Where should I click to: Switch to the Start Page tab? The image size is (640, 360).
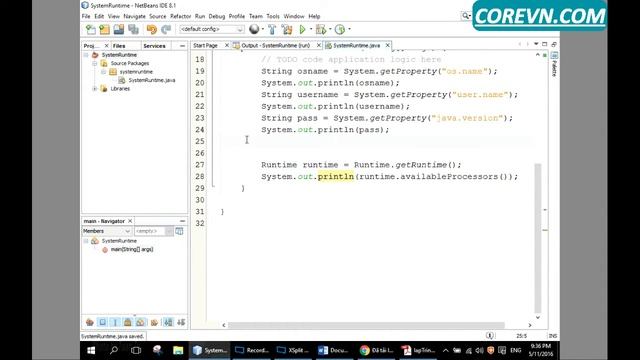(x=205, y=46)
